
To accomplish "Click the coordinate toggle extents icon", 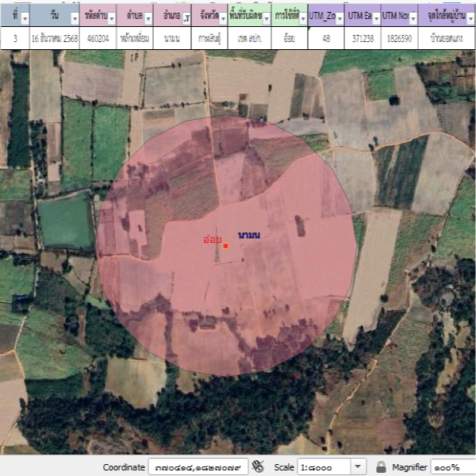I will [258, 467].
